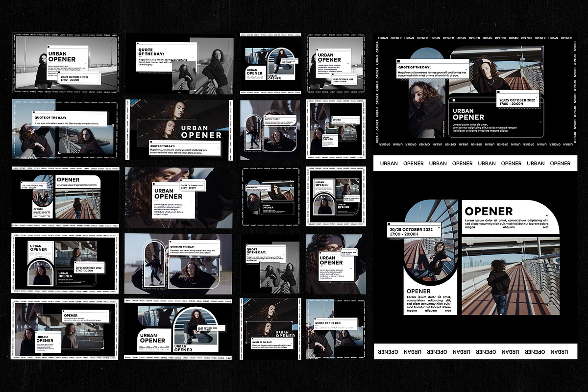The height and width of the screenshot is (392, 588).
Task: Click the walkway photo of running woman in large square design
Action: (511, 276)
